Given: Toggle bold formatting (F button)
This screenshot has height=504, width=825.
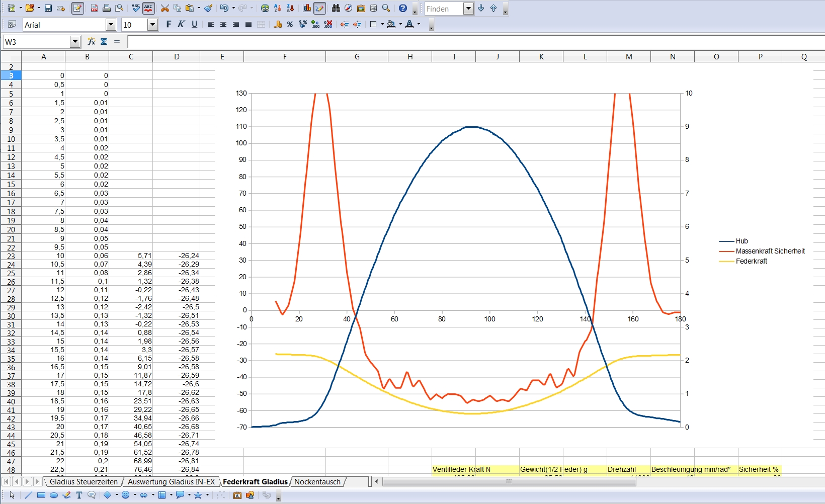Looking at the screenshot, I should [x=169, y=25].
